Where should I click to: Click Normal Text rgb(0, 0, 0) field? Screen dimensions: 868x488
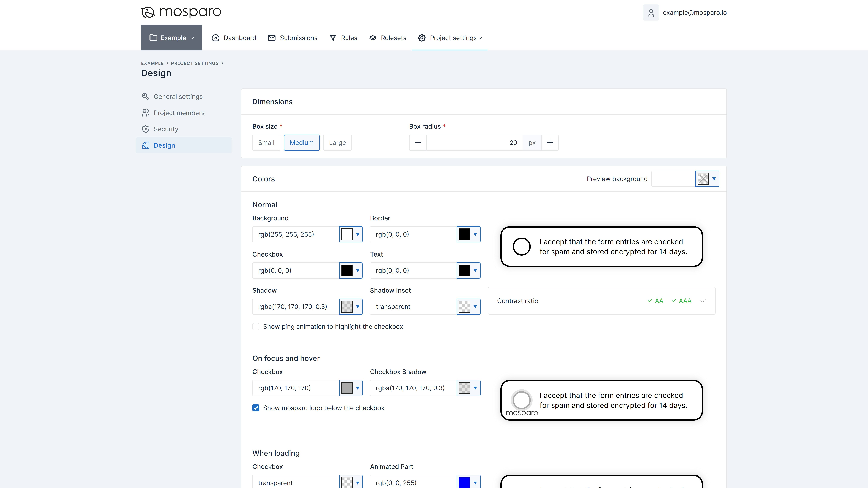click(413, 271)
